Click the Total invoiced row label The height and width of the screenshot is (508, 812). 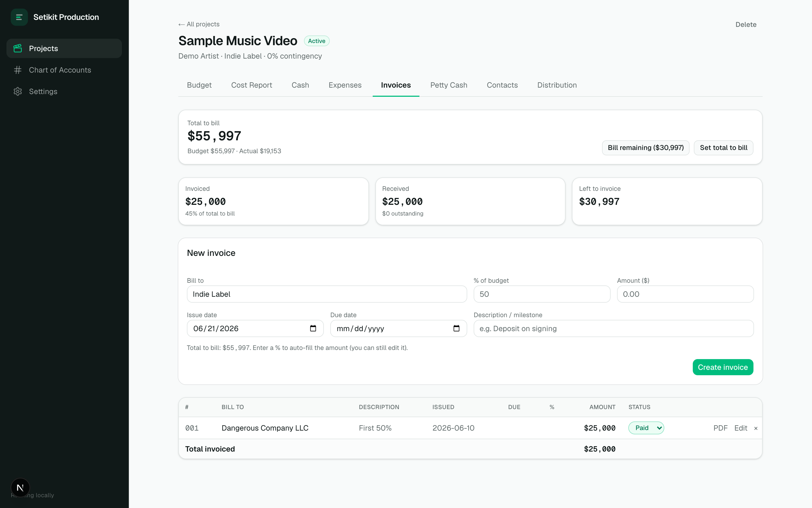(x=210, y=449)
